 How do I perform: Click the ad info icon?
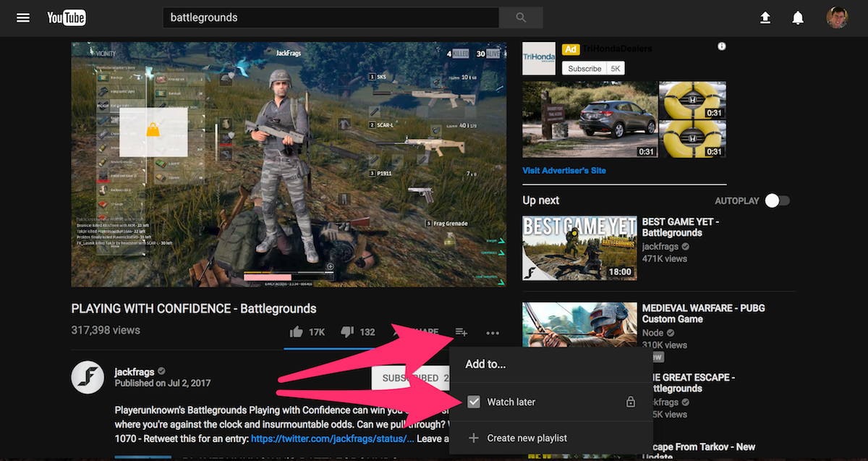pos(721,46)
